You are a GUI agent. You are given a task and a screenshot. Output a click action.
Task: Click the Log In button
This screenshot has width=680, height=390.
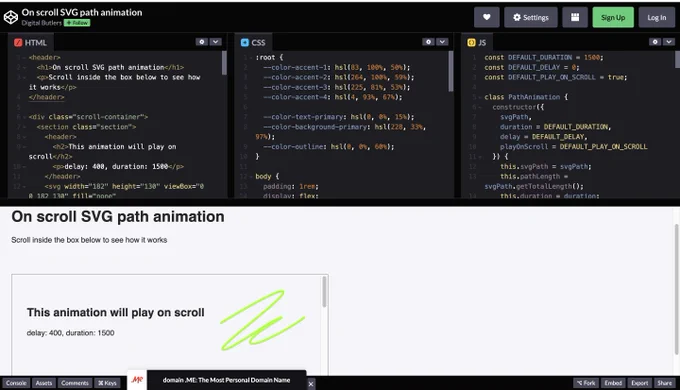click(x=657, y=17)
